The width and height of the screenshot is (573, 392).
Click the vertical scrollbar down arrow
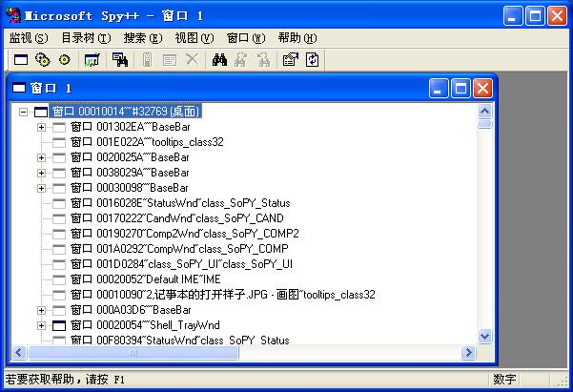484,336
